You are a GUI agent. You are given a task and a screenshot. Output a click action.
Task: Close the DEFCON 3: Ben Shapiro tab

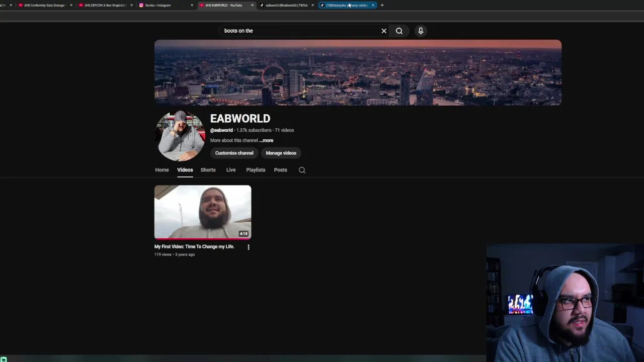tap(131, 5)
